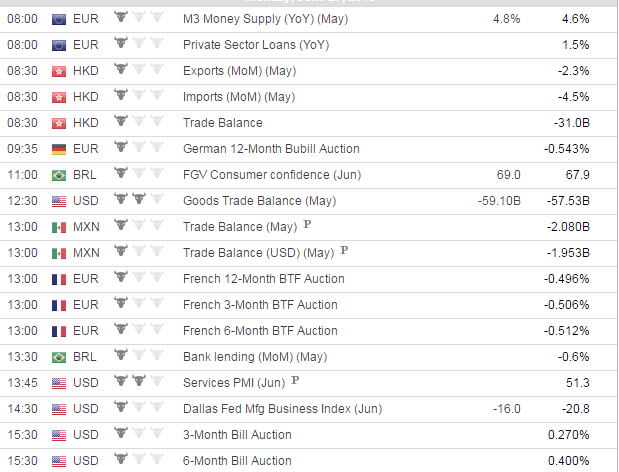This screenshot has height=472, width=619.
Task: Click the bull importance icons on Dallas Fed row
Action: tap(139, 407)
